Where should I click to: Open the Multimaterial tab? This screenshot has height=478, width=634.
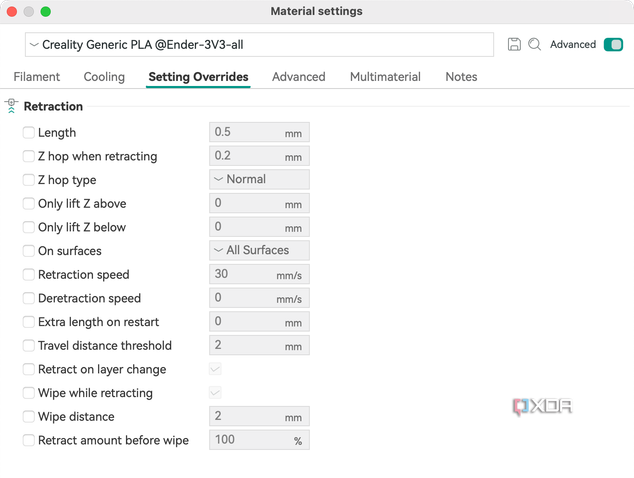[x=385, y=76]
